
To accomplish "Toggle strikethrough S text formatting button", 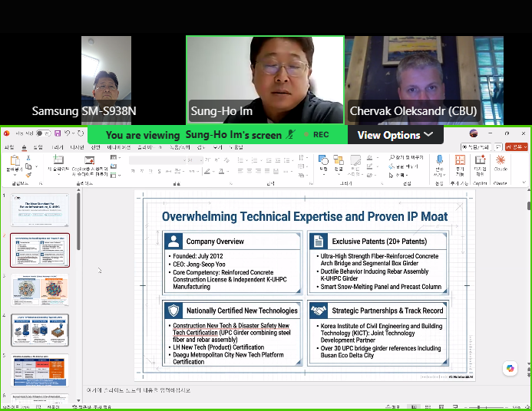I will [159, 172].
